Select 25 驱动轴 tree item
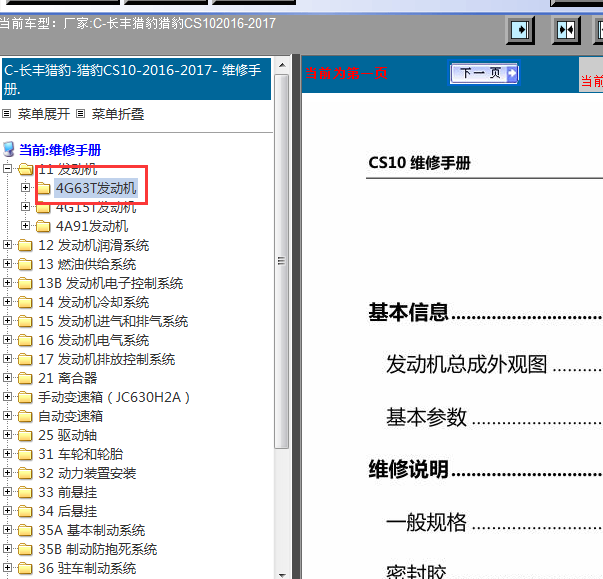The width and height of the screenshot is (603, 579). (68, 435)
